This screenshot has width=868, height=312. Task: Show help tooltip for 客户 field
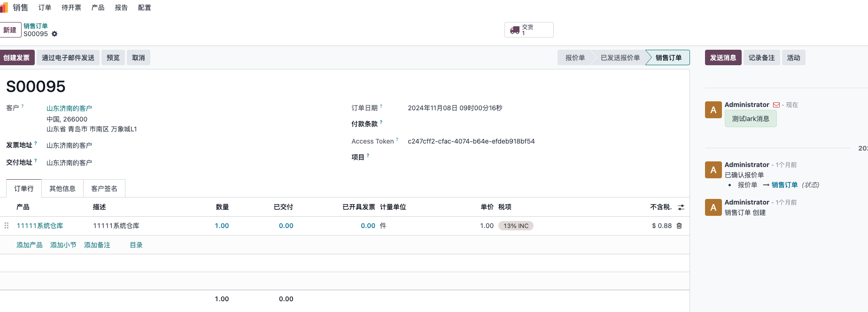click(x=23, y=107)
